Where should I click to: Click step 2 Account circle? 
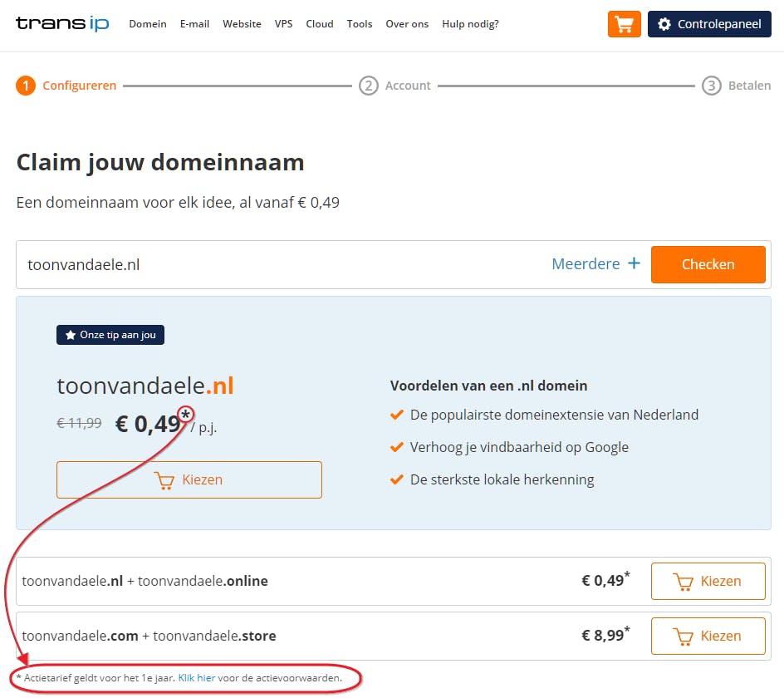(x=369, y=86)
